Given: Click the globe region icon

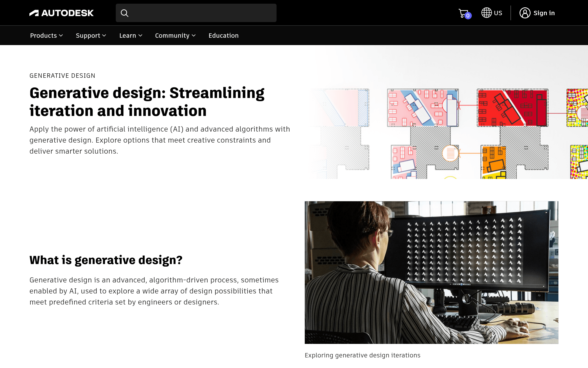Looking at the screenshot, I should [x=486, y=13].
